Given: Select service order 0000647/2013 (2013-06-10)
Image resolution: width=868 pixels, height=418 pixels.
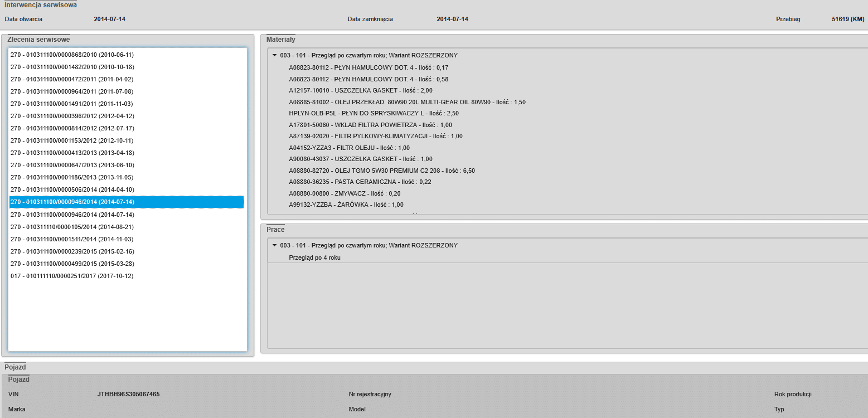Looking at the screenshot, I should click(127, 165).
